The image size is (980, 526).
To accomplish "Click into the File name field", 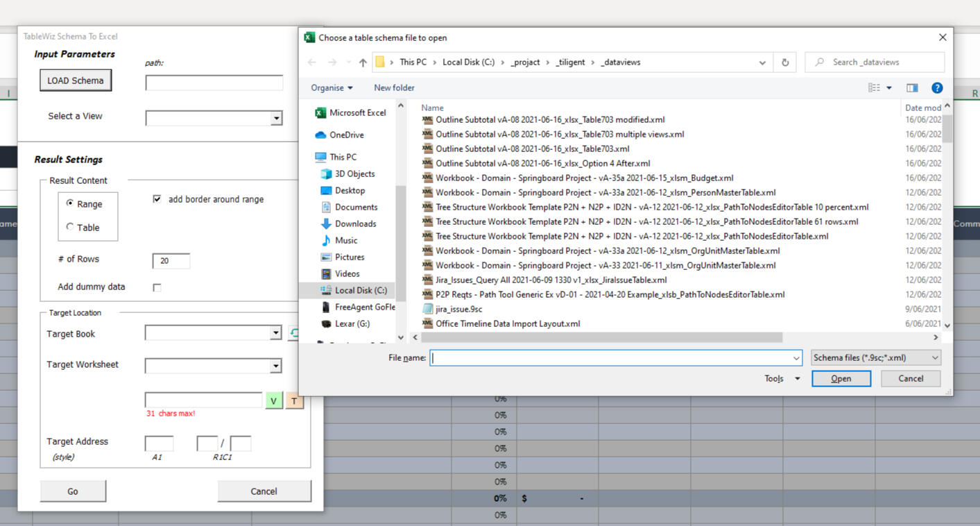I will coord(610,358).
